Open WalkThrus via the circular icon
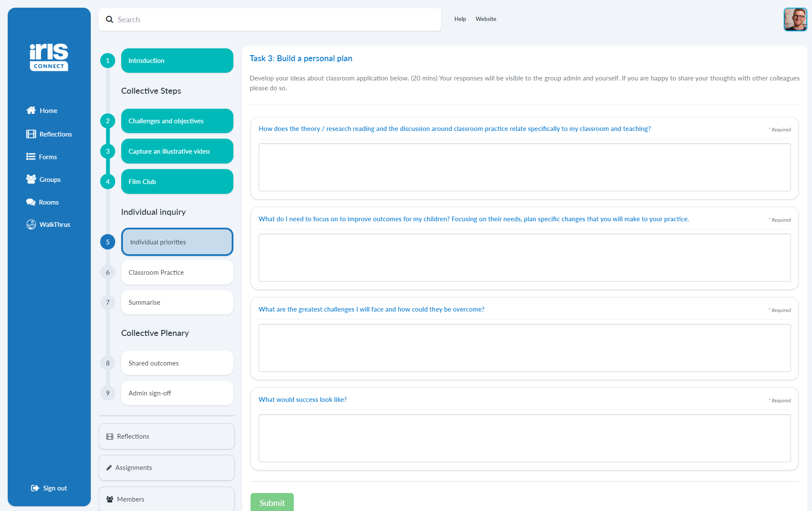 31,224
